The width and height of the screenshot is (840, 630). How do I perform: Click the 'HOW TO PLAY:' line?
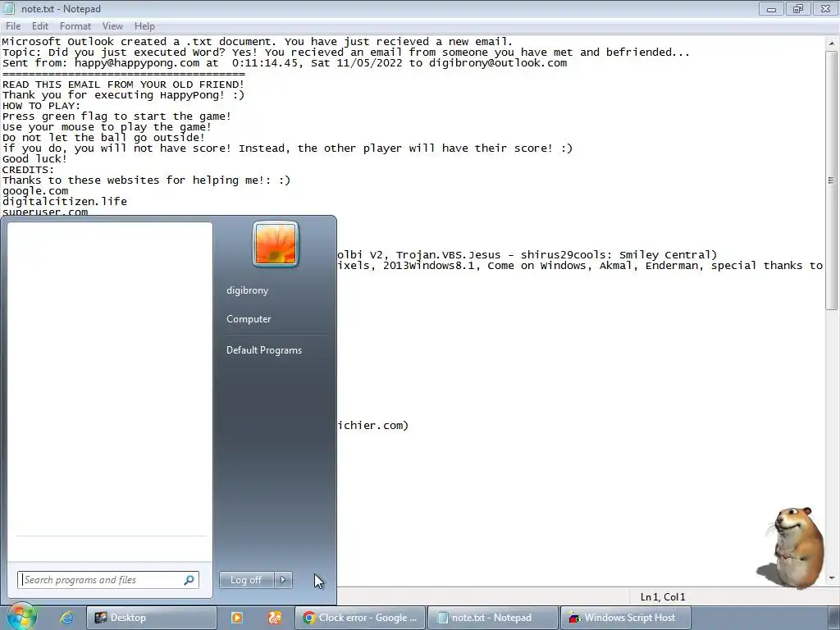coord(41,106)
